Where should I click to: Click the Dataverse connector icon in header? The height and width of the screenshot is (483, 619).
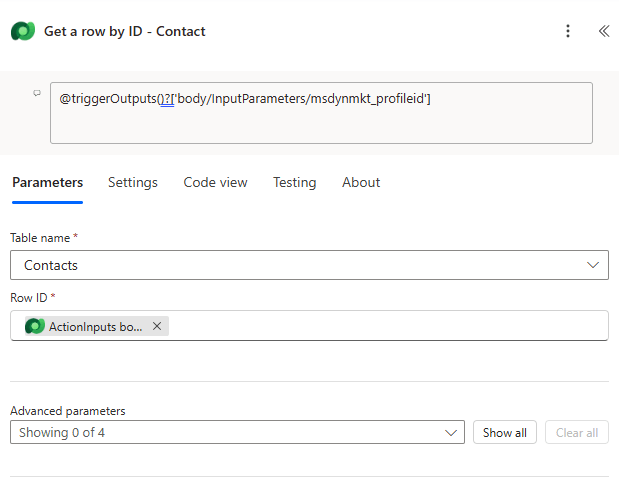click(22, 31)
